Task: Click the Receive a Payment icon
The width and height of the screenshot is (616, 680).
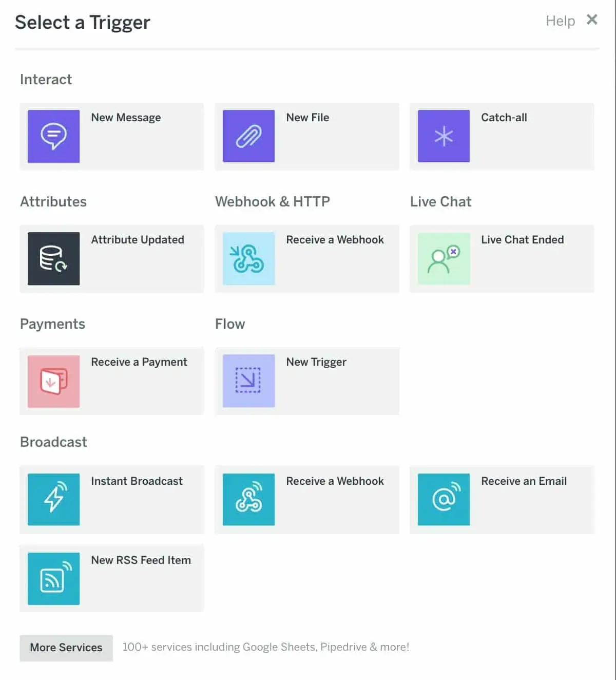Action: [53, 381]
